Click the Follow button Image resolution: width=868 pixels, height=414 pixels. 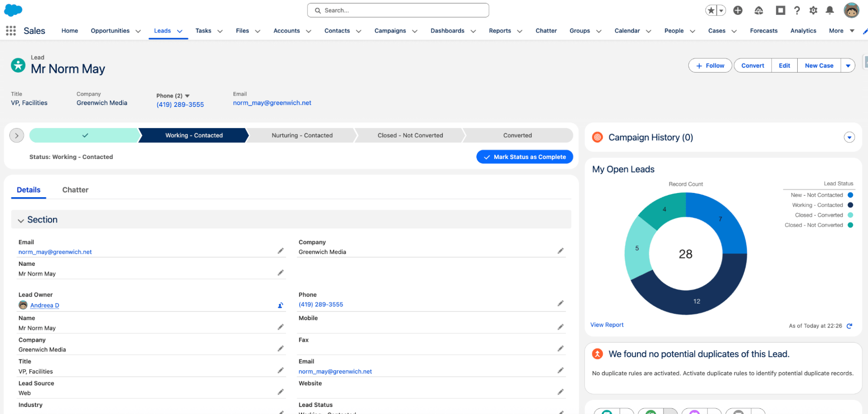click(710, 66)
